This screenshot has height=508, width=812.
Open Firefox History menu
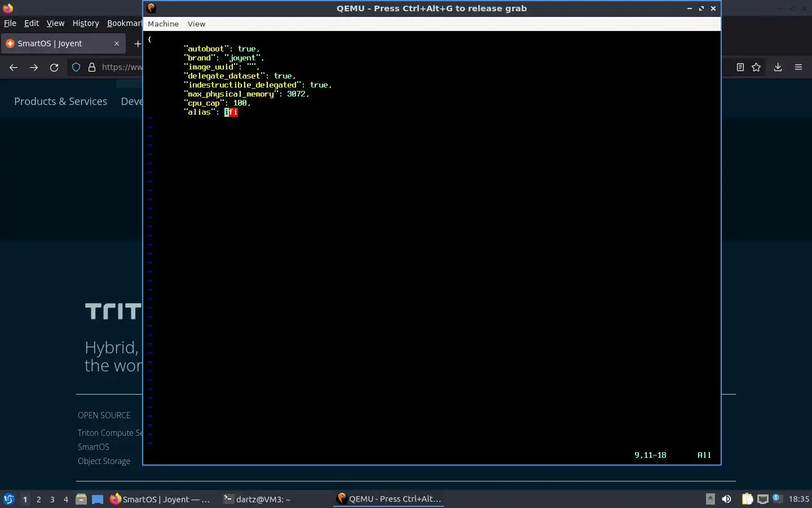[86, 23]
